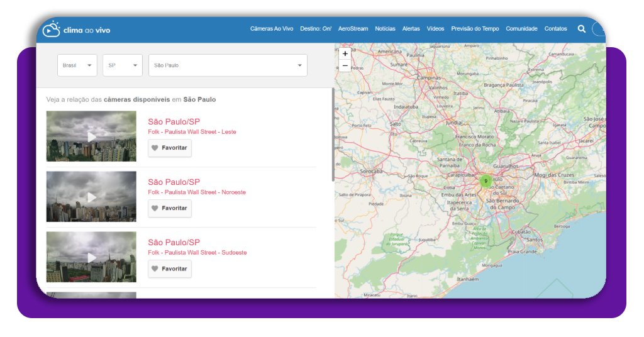Open the São Paulo city dropdown
644x337 pixels.
pos(228,65)
